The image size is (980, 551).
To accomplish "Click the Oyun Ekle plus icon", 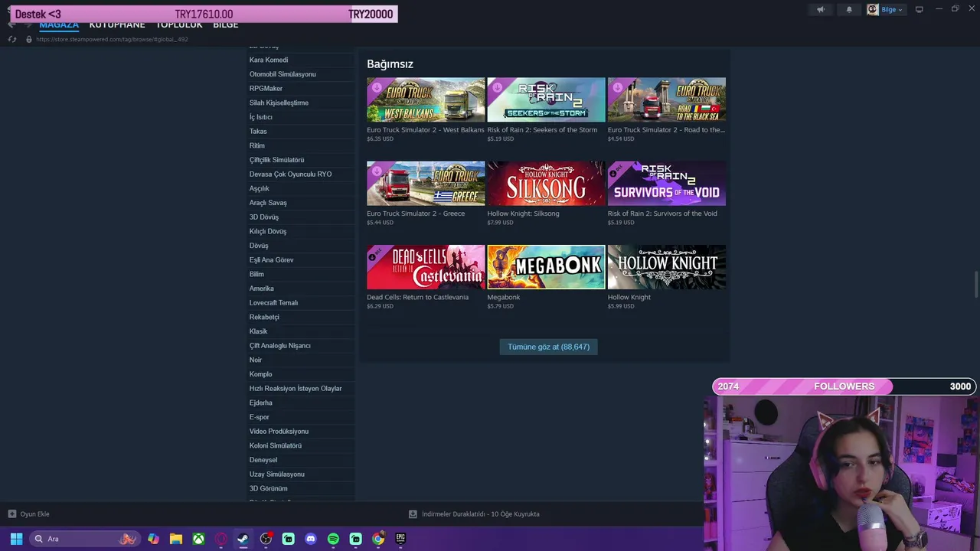I will point(11,514).
